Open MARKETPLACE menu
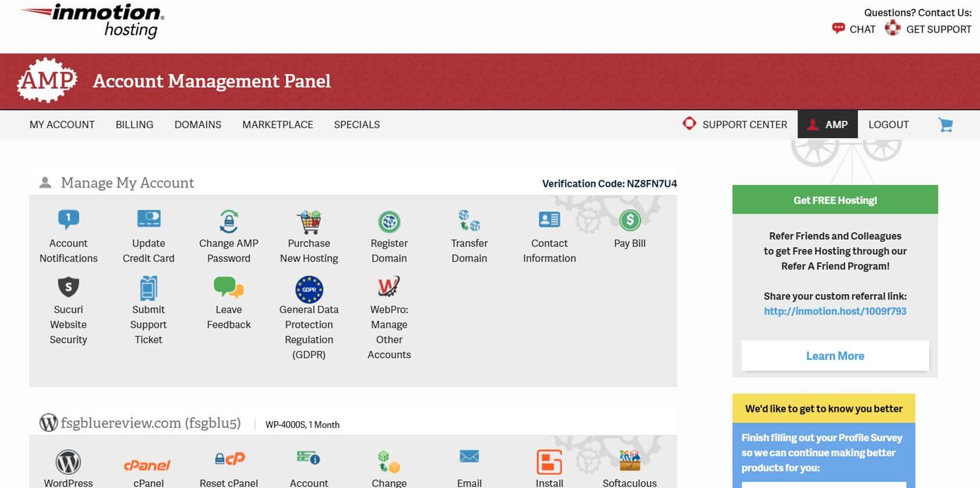The image size is (980, 488). [x=278, y=125]
